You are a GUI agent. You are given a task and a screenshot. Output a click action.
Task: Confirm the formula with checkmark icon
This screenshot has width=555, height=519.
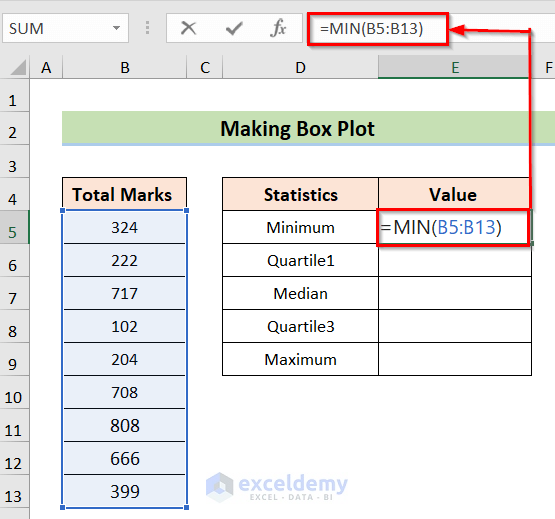pos(234,28)
